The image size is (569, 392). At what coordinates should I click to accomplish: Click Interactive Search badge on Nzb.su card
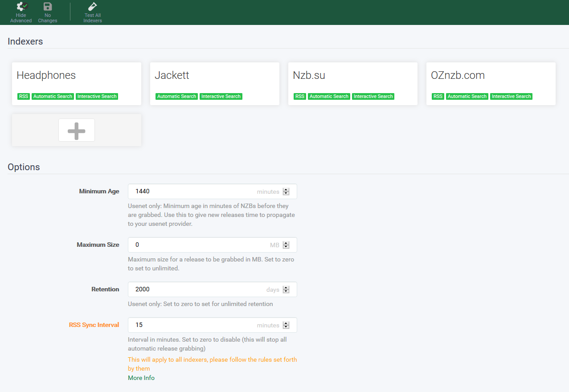click(x=373, y=96)
